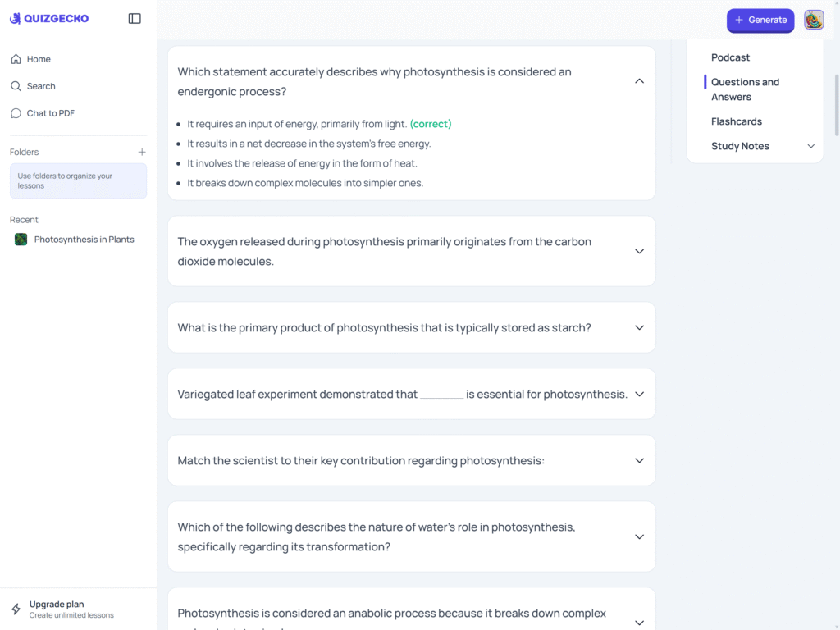The width and height of the screenshot is (840, 630).
Task: Expand the match the scientist question
Action: click(639, 461)
